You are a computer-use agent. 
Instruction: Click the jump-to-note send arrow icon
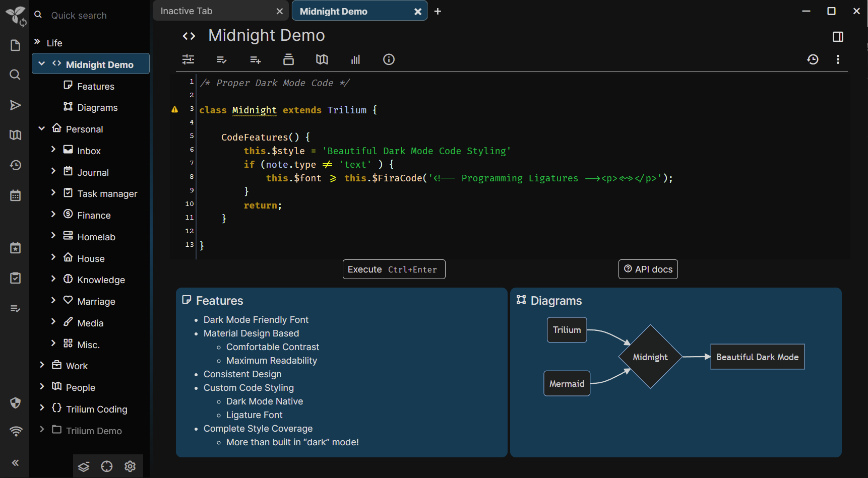tap(15, 105)
